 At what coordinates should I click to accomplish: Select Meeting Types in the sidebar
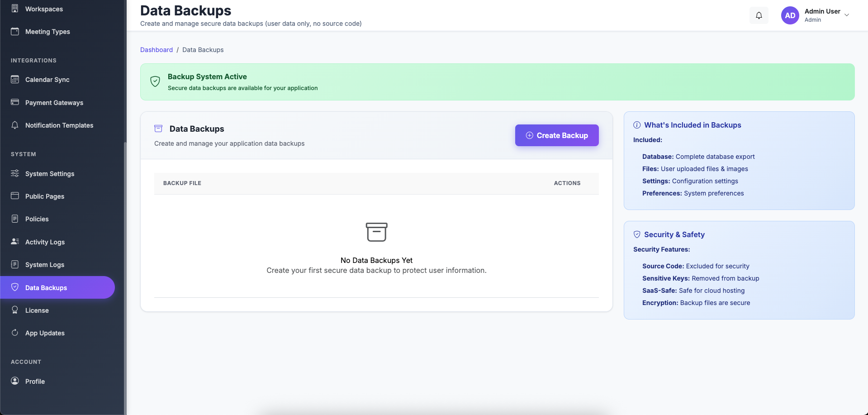coord(47,32)
